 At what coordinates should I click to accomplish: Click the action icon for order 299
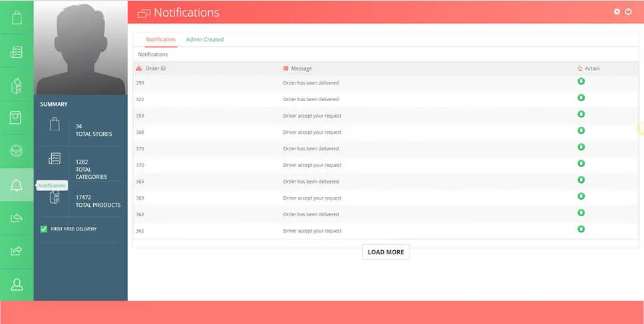[581, 81]
